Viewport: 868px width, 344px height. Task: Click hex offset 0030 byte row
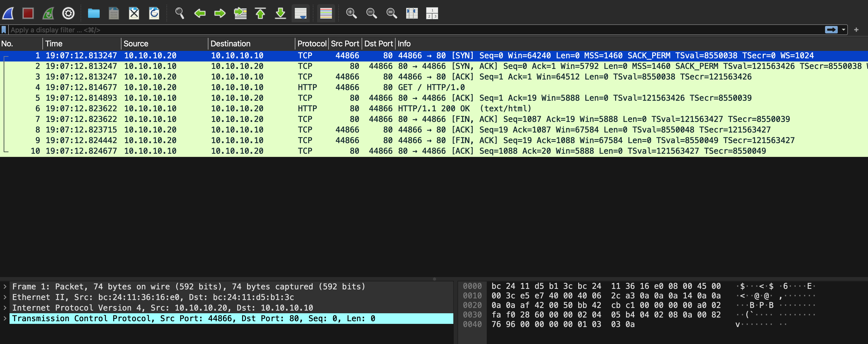click(606, 315)
